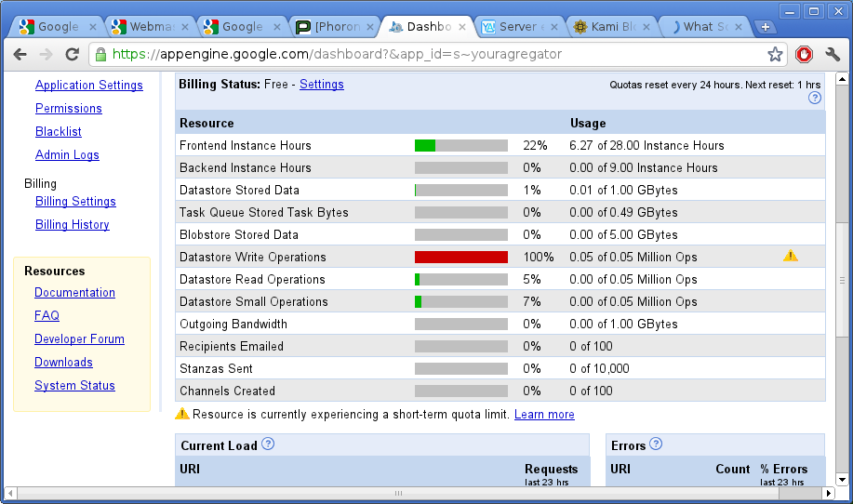The image size is (853, 504).
Task: Reload the dashboard page
Action: click(x=72, y=54)
